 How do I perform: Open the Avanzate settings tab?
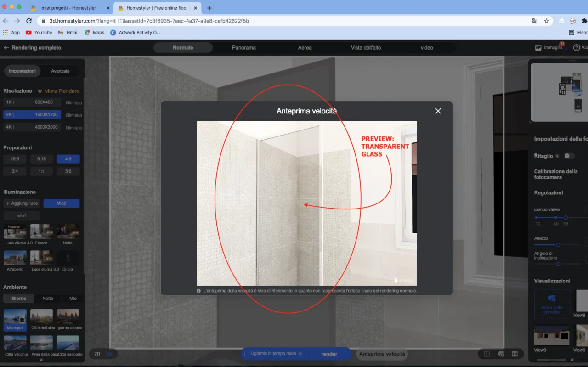(60, 71)
